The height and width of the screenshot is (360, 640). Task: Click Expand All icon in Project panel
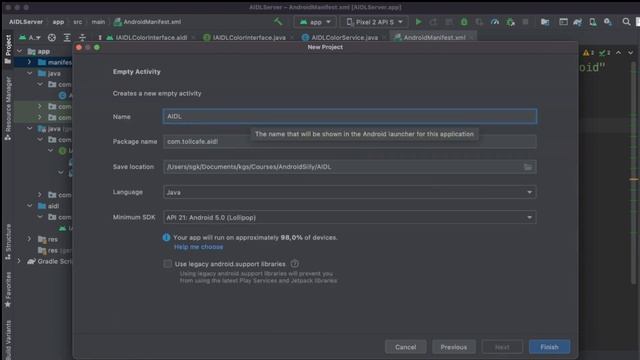click(x=67, y=38)
